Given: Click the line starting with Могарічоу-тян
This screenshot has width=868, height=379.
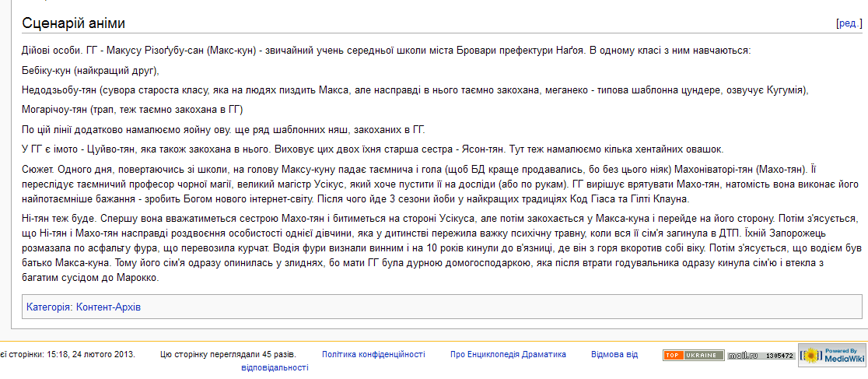Looking at the screenshot, I should [x=133, y=110].
